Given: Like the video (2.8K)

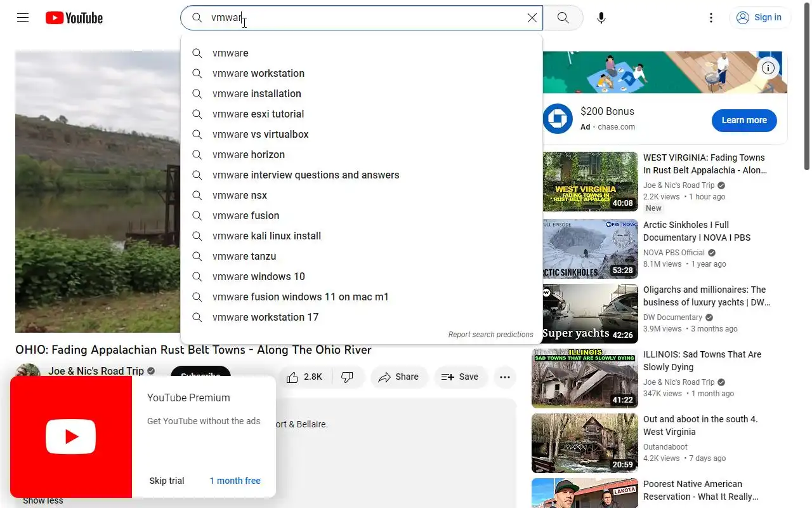Looking at the screenshot, I should [x=304, y=377].
